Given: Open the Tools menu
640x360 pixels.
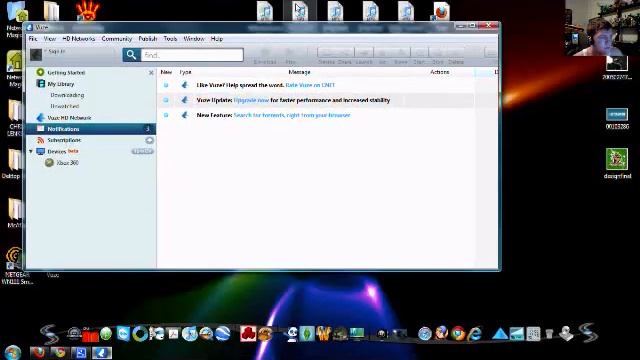Looking at the screenshot, I should click(170, 39).
